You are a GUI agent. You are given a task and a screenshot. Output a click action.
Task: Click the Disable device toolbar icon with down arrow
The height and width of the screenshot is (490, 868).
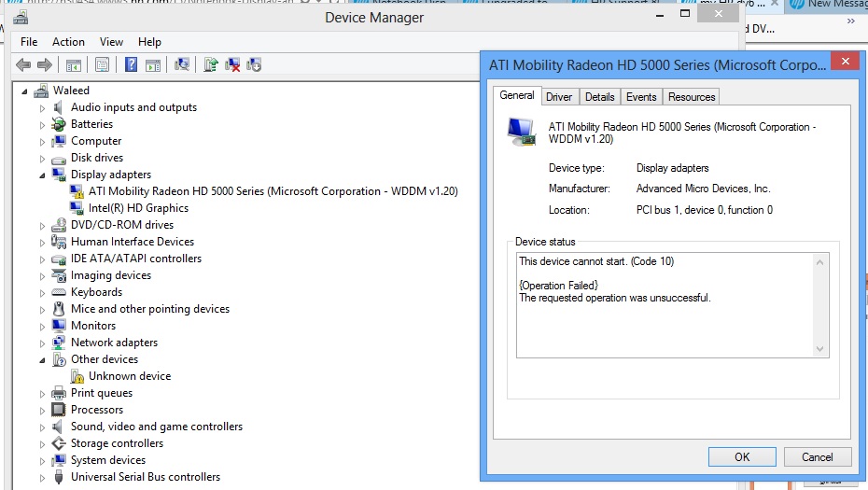pos(254,64)
